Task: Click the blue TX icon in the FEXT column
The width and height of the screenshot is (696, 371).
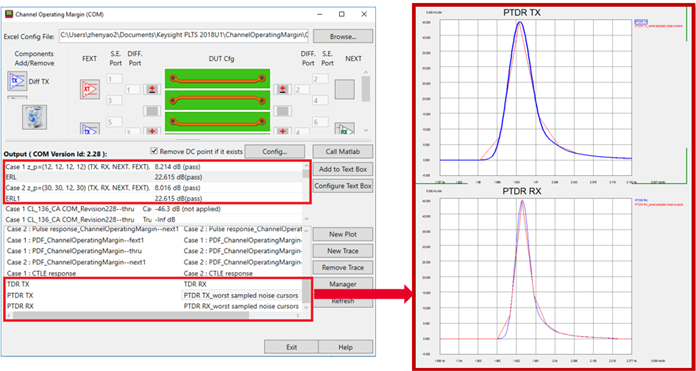Action: (90, 129)
